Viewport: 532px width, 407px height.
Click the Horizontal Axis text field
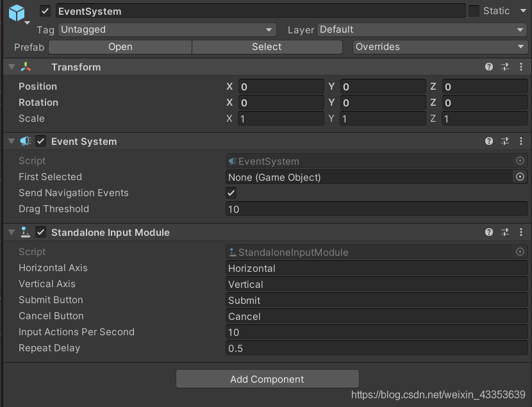coord(377,269)
